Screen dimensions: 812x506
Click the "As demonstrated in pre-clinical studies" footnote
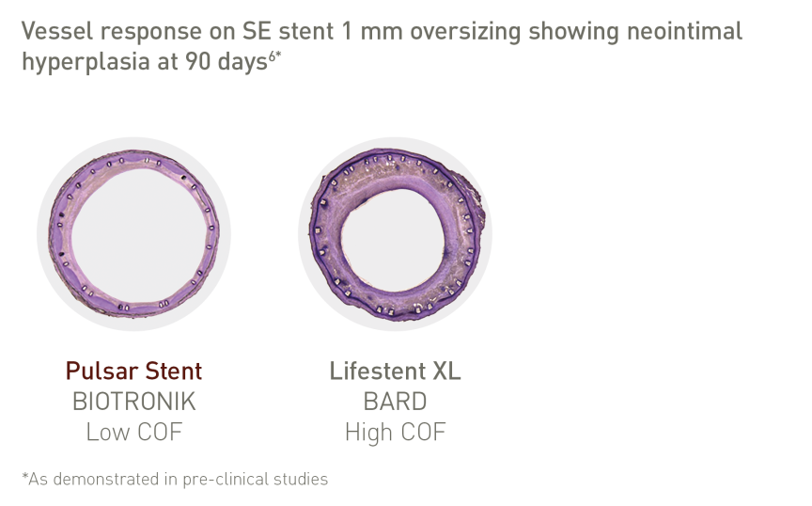point(175,479)
